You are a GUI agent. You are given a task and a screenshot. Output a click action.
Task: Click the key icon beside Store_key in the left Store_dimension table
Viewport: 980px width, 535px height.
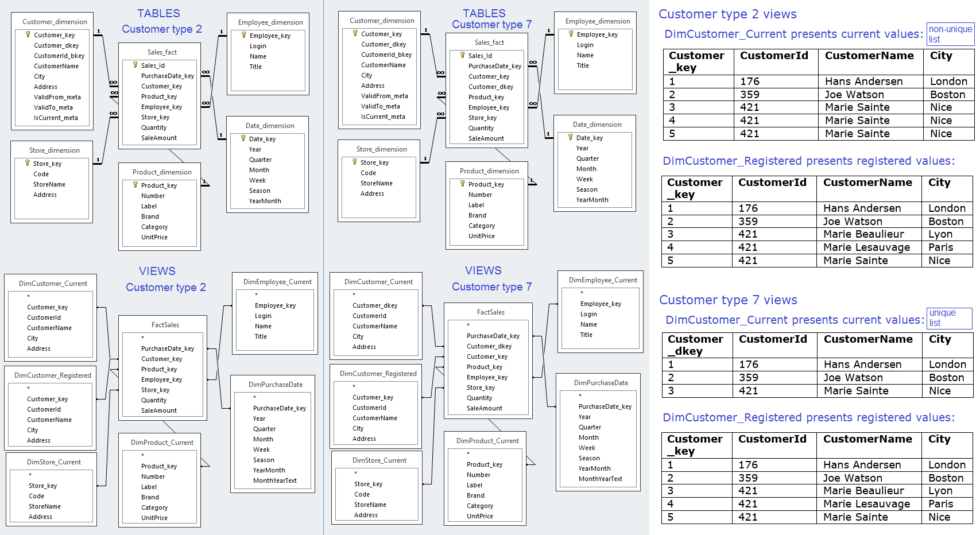click(x=27, y=163)
